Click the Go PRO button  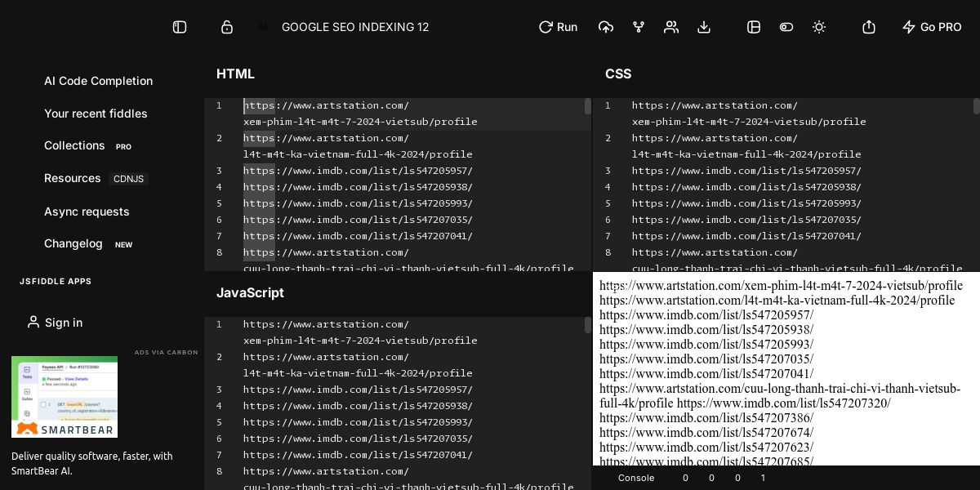coord(932,27)
